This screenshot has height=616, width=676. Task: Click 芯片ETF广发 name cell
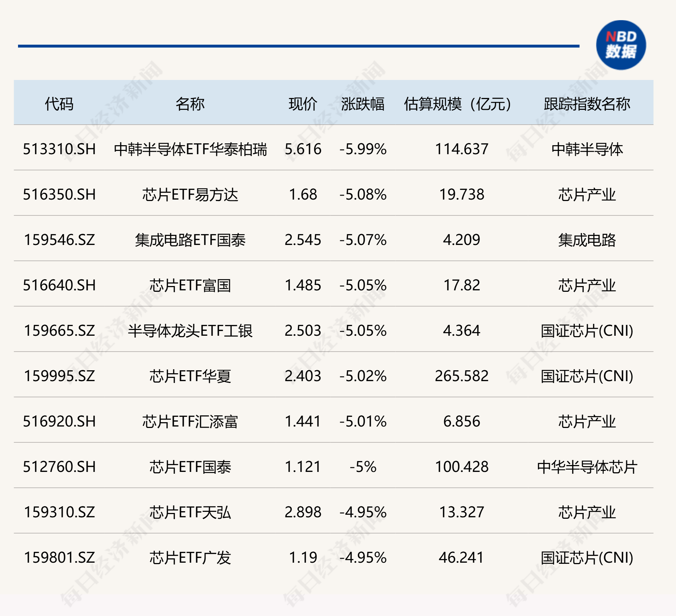tap(190, 558)
